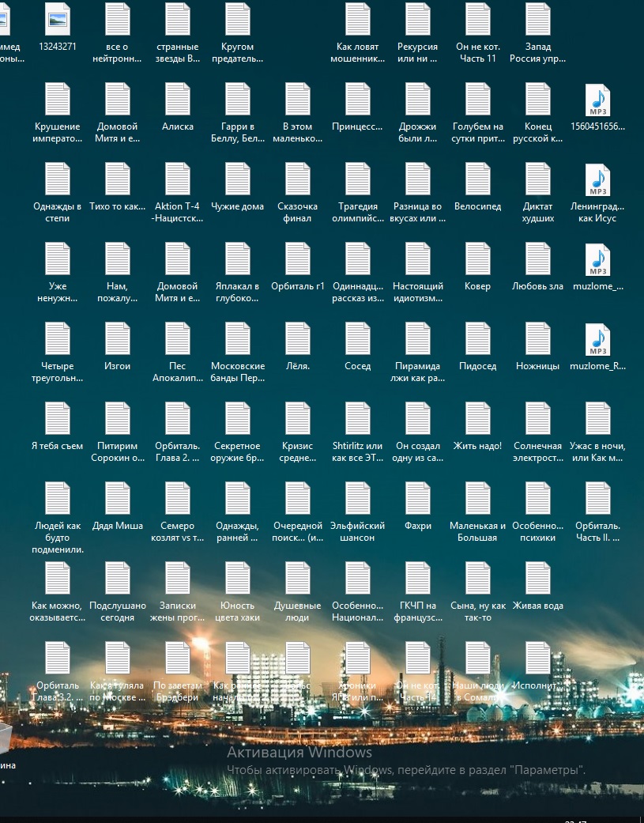644x823 pixels.
Task: Select the Чужие дома text file
Action: pos(238,180)
